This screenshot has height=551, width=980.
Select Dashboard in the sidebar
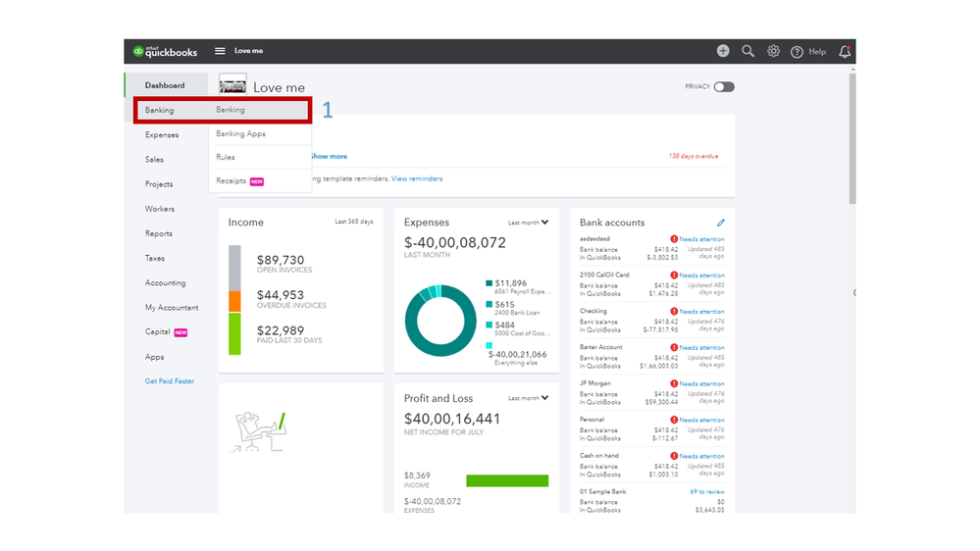(165, 85)
